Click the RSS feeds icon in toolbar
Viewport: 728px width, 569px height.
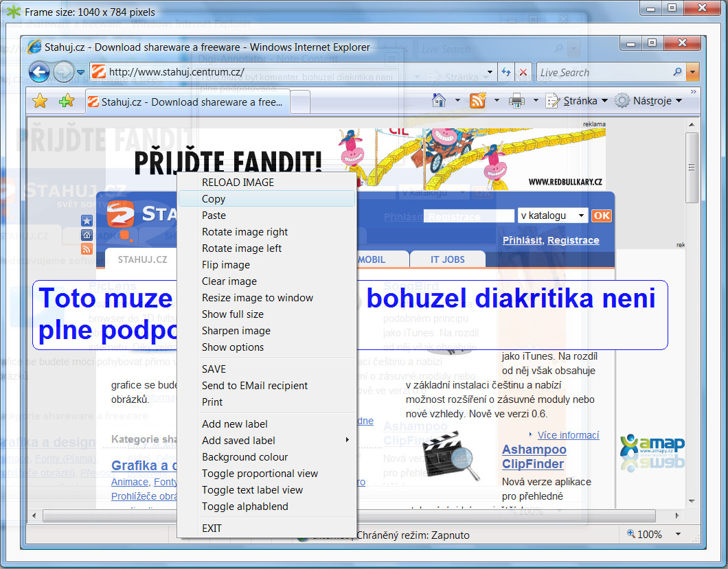478,100
